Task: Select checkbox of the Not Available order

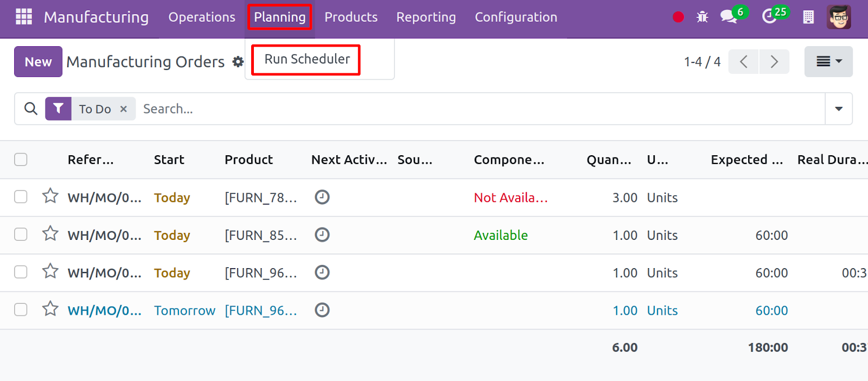Action: click(21, 196)
